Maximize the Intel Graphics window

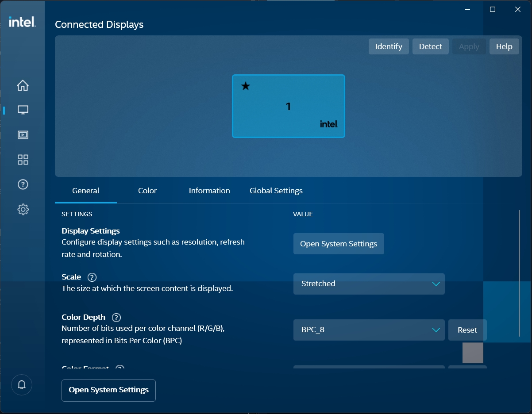tap(493, 9)
